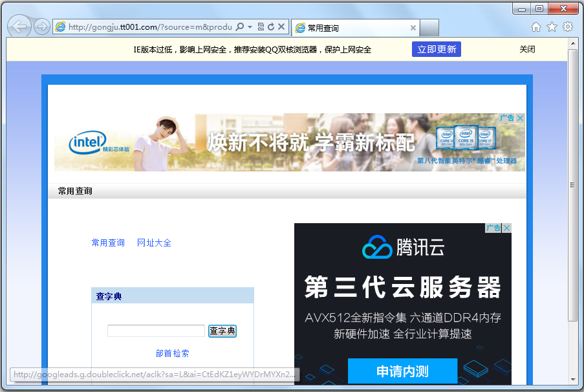Screen dimensions: 584x392
Task: Open Favorites with the star icon
Action: tap(552, 27)
